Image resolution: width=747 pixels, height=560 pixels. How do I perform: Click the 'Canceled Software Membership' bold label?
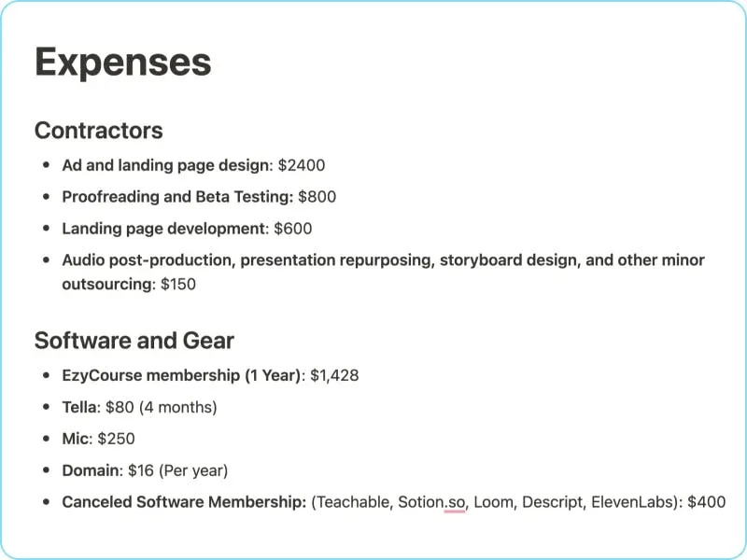coord(183,502)
